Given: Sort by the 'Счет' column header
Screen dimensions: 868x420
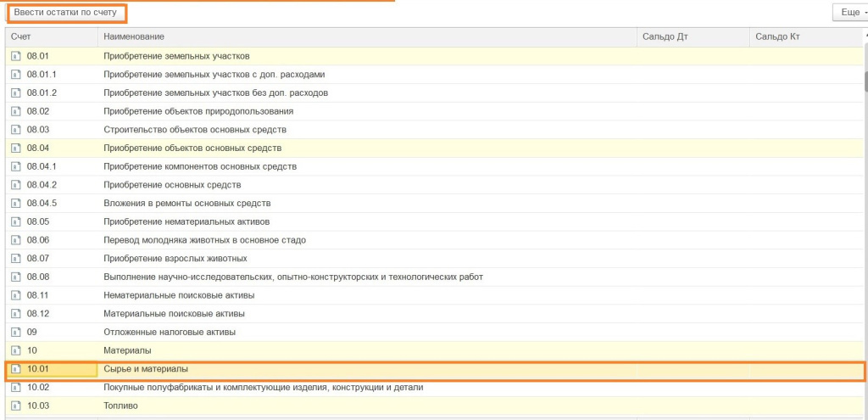Looking at the screenshot, I should [51, 37].
